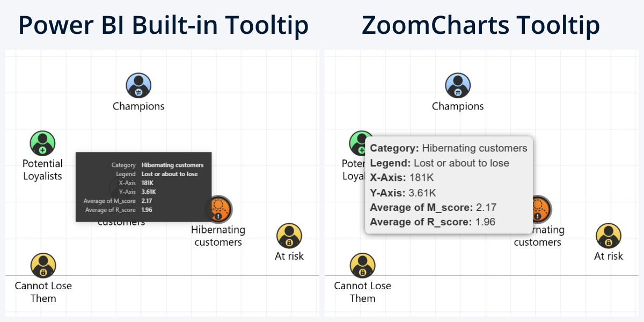The image size is (644, 322).
Task: Click the At risk text label on the right chart
Action: [x=609, y=256]
